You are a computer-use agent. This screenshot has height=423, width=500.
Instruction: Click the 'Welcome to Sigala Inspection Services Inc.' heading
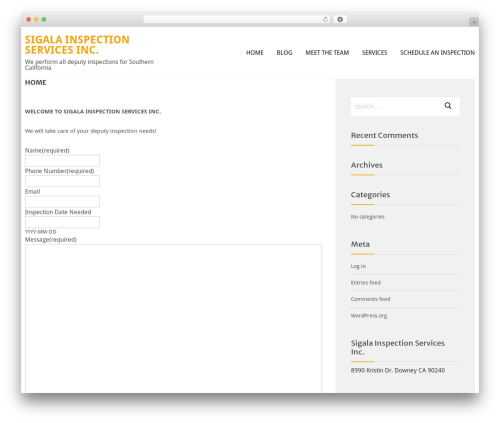click(93, 111)
